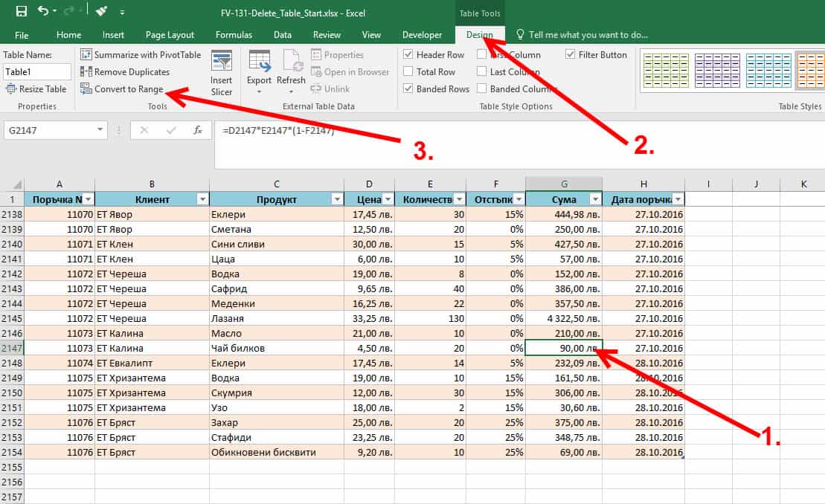825x504 pixels.
Task: Switch to the Review tab
Action: pos(327,35)
